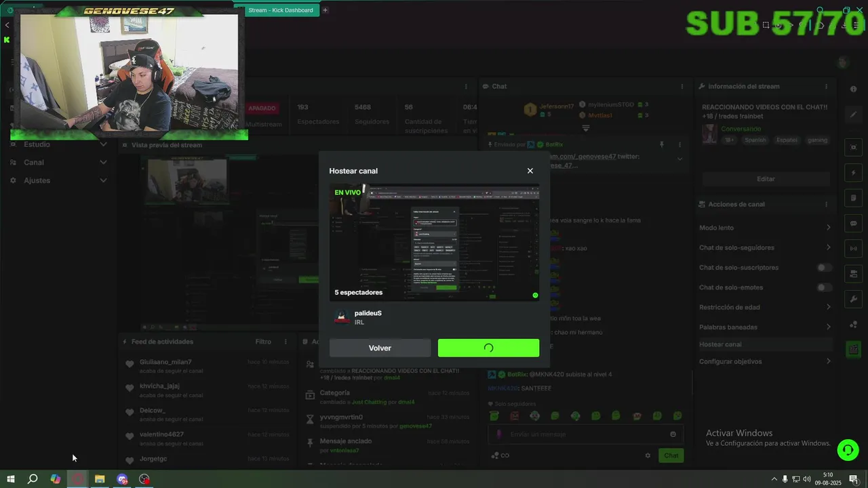This screenshot has width=868, height=488.
Task: Collapse the pinned message chevron
Action: click(x=679, y=159)
